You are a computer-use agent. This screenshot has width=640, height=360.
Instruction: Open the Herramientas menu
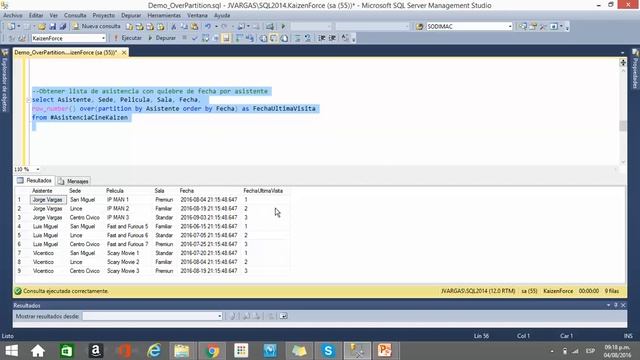(164, 15)
